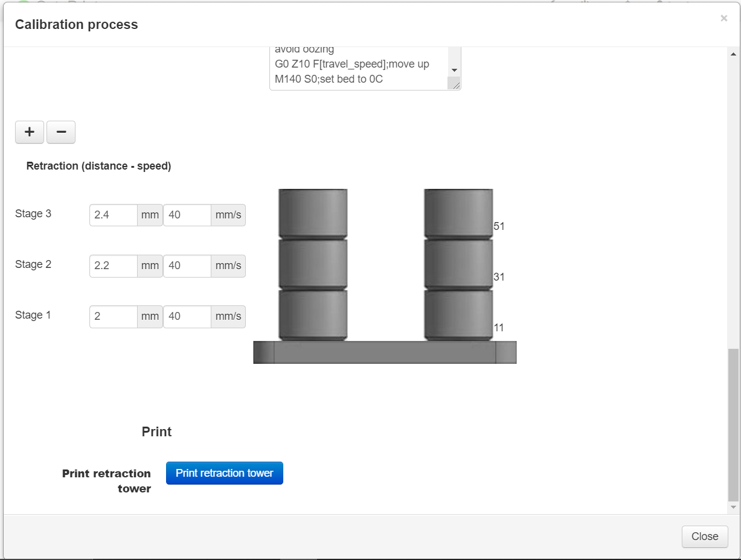Add a retraction stage with plus button

click(x=30, y=132)
